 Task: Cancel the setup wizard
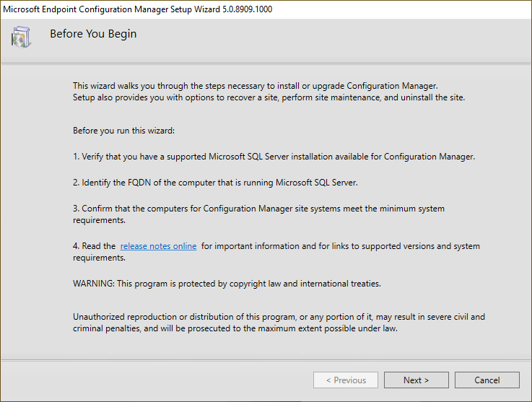pyautogui.click(x=487, y=380)
